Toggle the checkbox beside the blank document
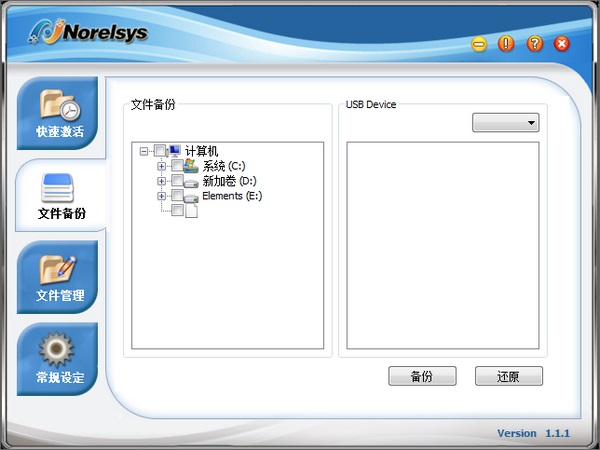 (177, 210)
